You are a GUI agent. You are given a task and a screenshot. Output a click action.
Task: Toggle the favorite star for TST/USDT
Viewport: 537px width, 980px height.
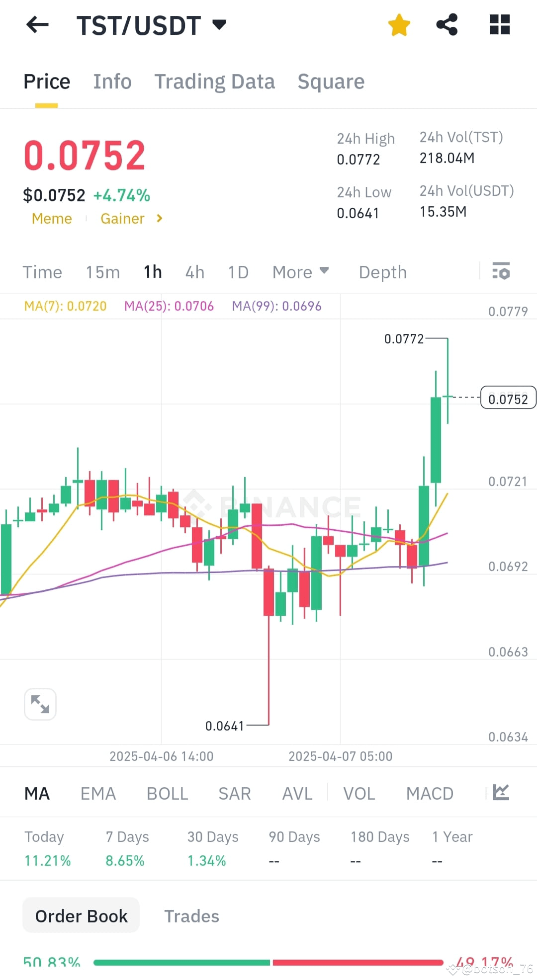(x=399, y=24)
